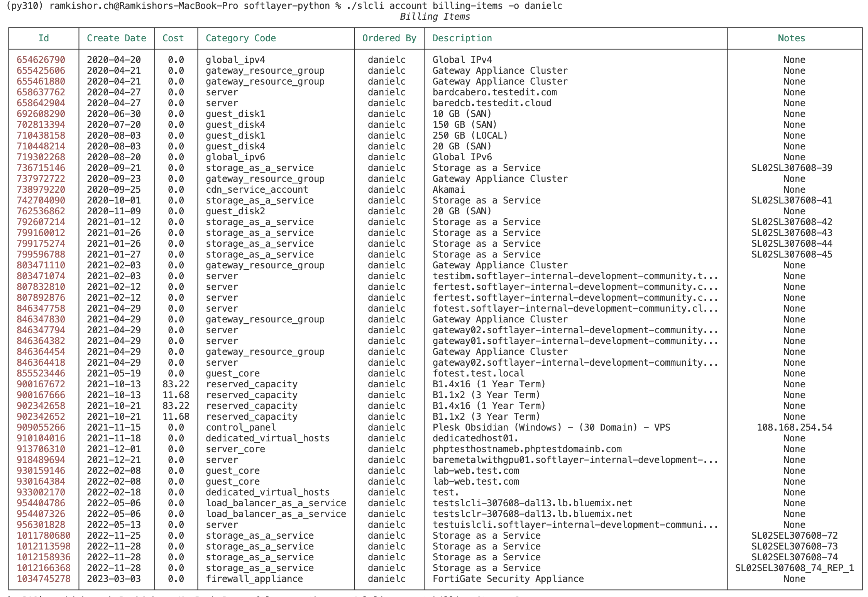Select billing item Id 846364382
The height and width of the screenshot is (597, 868).
[x=41, y=341]
